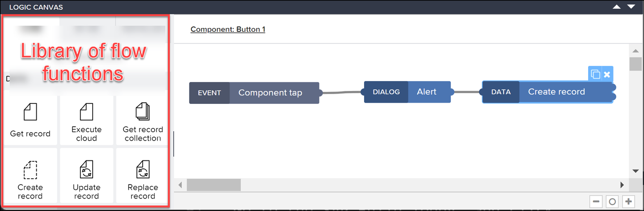Select the Get record flow function
Image resolution: width=644 pixels, height=211 pixels.
point(30,120)
